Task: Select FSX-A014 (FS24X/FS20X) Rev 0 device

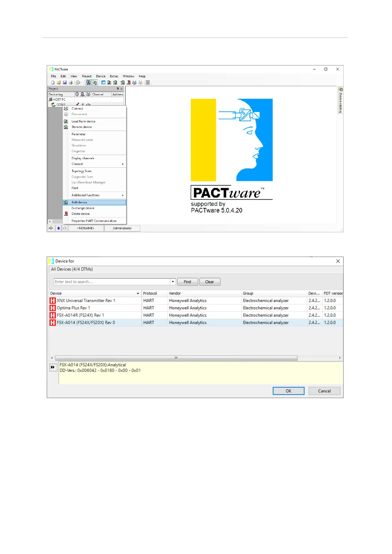Action: coord(196,323)
